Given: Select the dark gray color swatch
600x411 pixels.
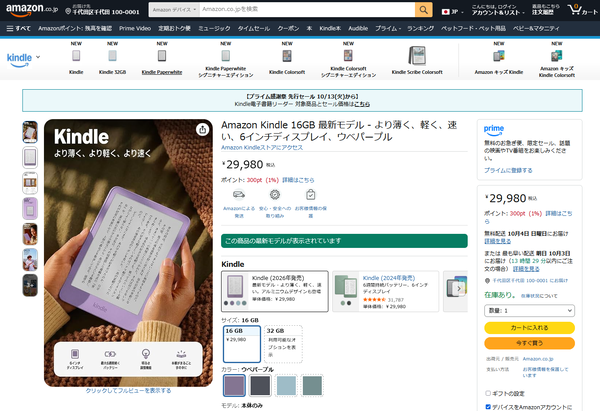Looking at the screenshot, I should click(x=260, y=385).
